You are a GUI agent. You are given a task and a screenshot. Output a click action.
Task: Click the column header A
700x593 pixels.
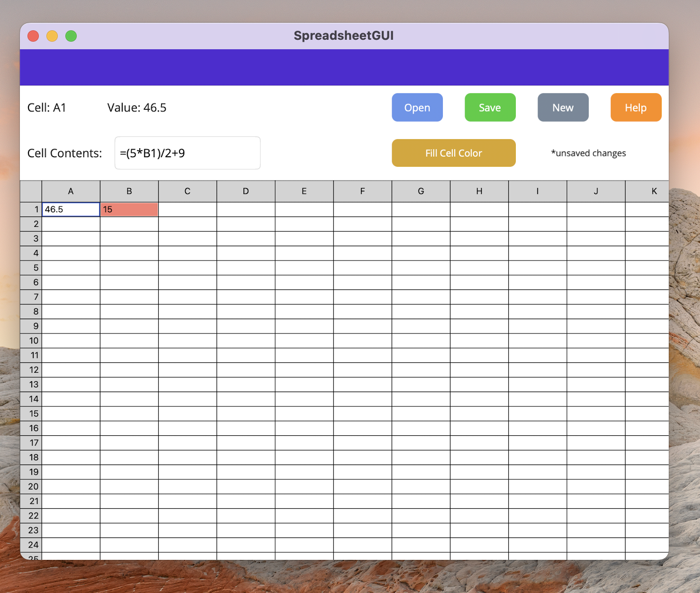coord(71,191)
